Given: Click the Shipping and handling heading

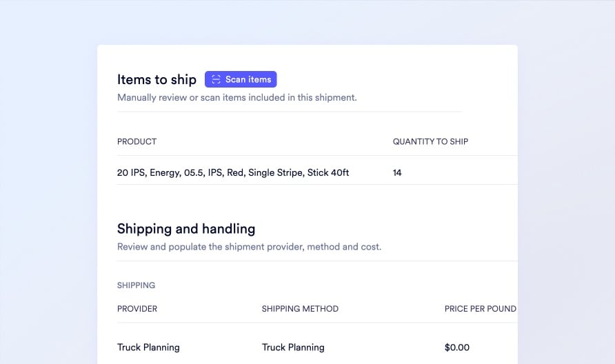Looking at the screenshot, I should click(186, 228).
